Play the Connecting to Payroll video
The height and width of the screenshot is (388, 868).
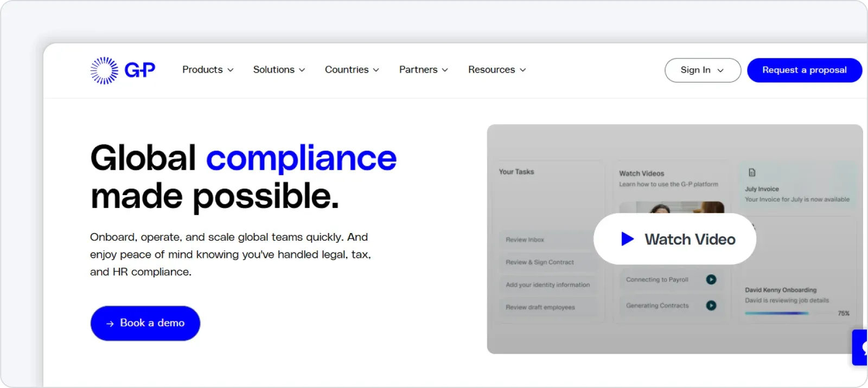click(711, 280)
